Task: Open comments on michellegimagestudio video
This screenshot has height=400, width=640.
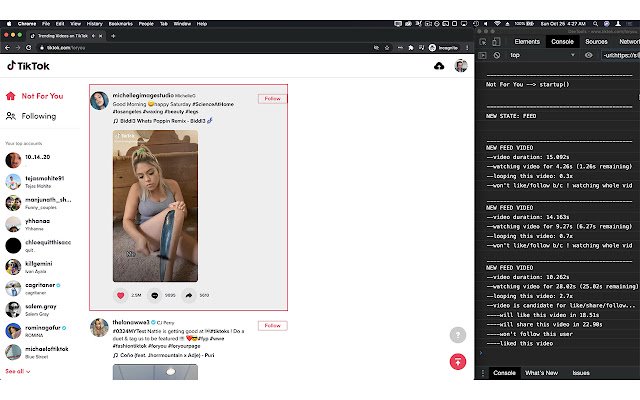Action: coord(155,295)
